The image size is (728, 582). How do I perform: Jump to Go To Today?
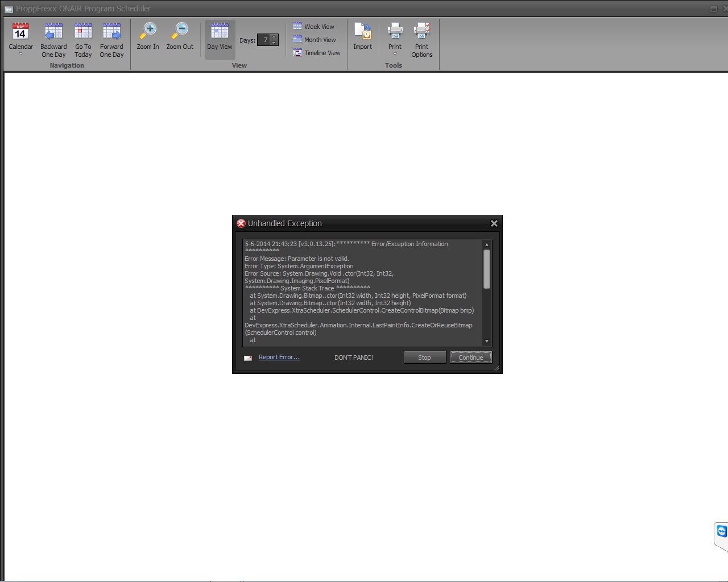click(x=83, y=40)
